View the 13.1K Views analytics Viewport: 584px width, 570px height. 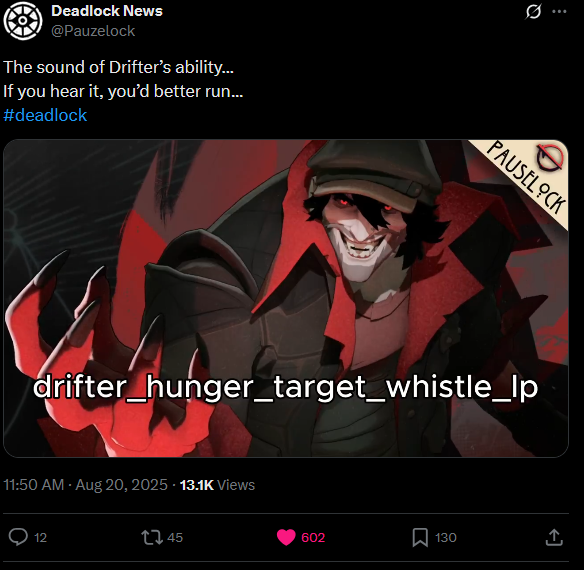(217, 485)
